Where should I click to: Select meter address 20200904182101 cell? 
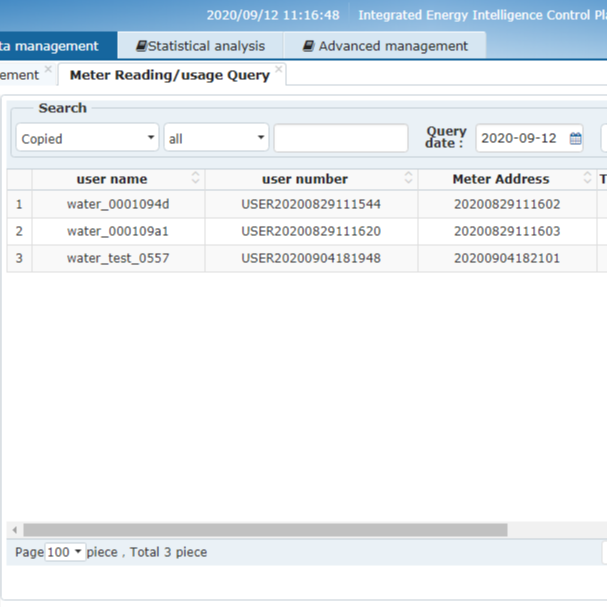pyautogui.click(x=507, y=258)
